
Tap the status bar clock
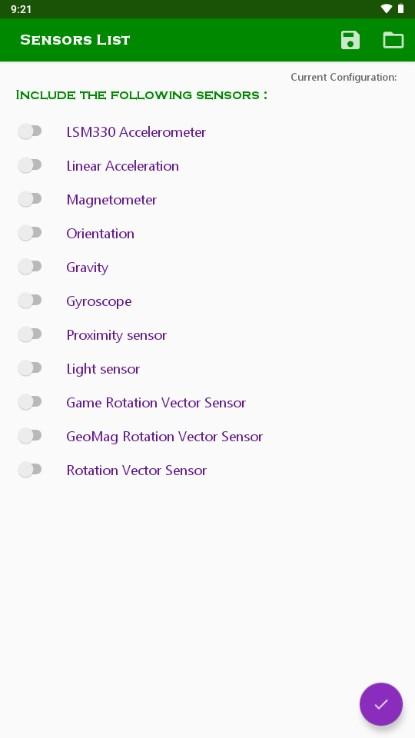point(21,9)
